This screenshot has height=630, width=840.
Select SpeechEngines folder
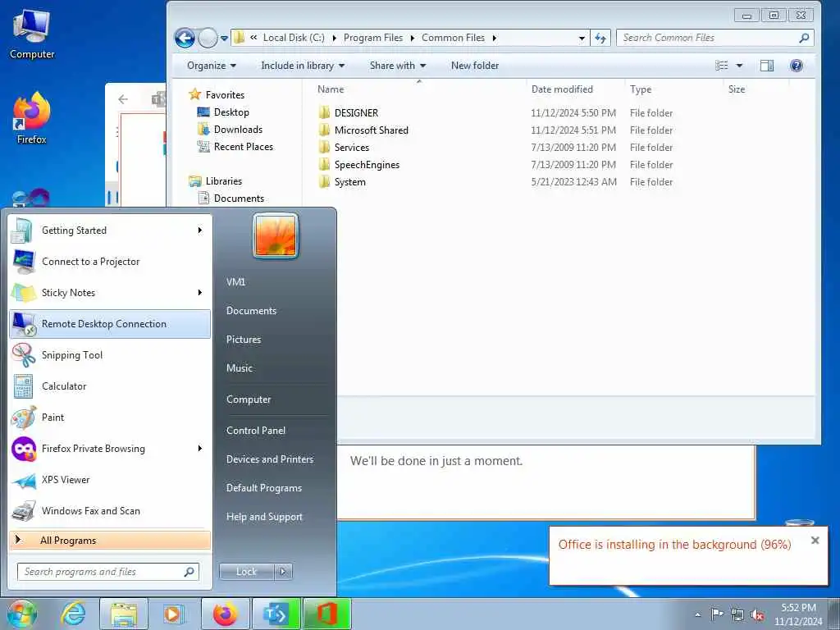pos(367,164)
